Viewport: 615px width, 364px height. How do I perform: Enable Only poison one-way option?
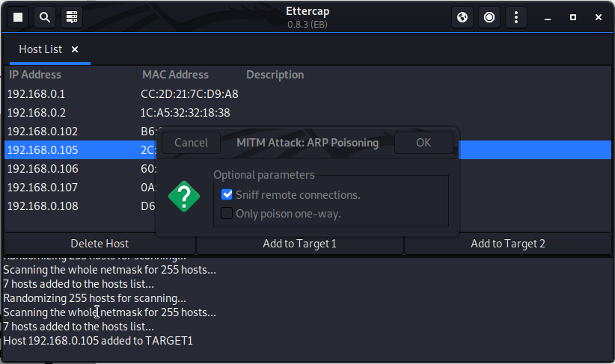click(227, 214)
